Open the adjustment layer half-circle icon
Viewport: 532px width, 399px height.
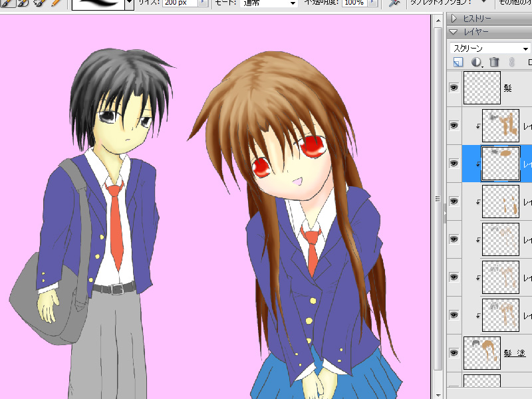[x=477, y=62]
